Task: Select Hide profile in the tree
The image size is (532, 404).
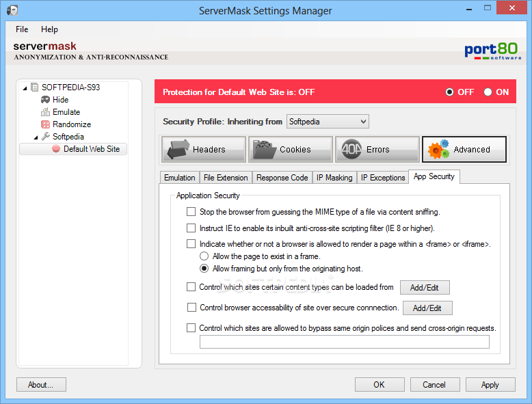Action: tap(60, 100)
